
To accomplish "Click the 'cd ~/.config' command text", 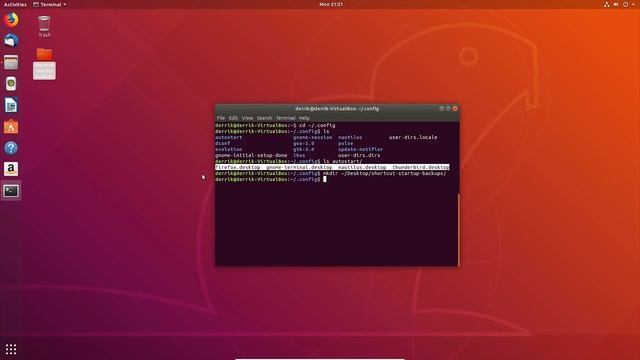I will pos(317,126).
